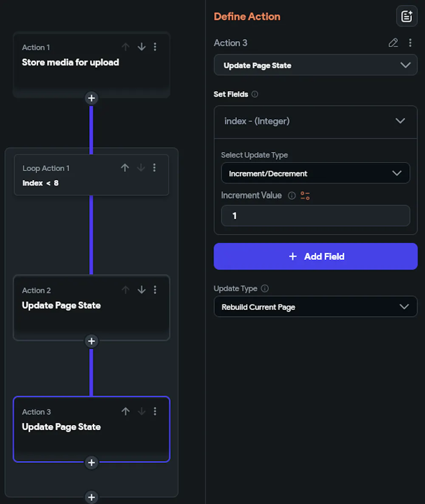
Task: Move Action 2 up with arrow
Action: (125, 290)
